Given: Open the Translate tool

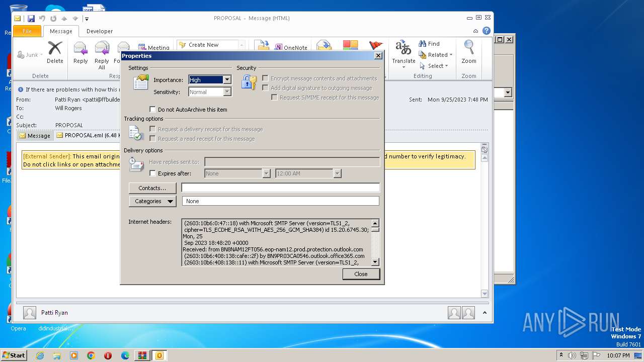Looking at the screenshot, I should click(x=404, y=54).
